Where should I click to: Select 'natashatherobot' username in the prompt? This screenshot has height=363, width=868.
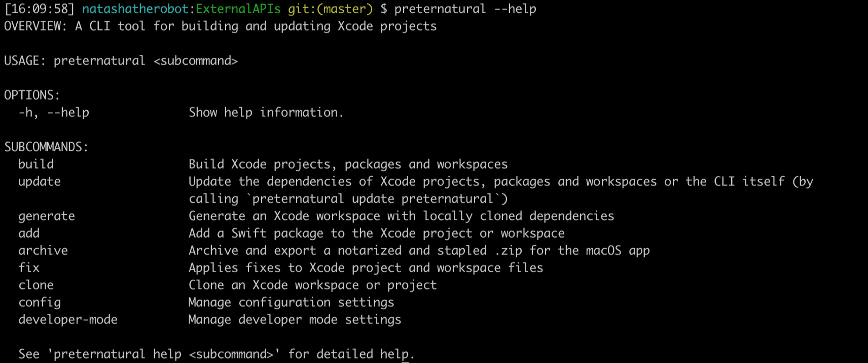point(136,9)
